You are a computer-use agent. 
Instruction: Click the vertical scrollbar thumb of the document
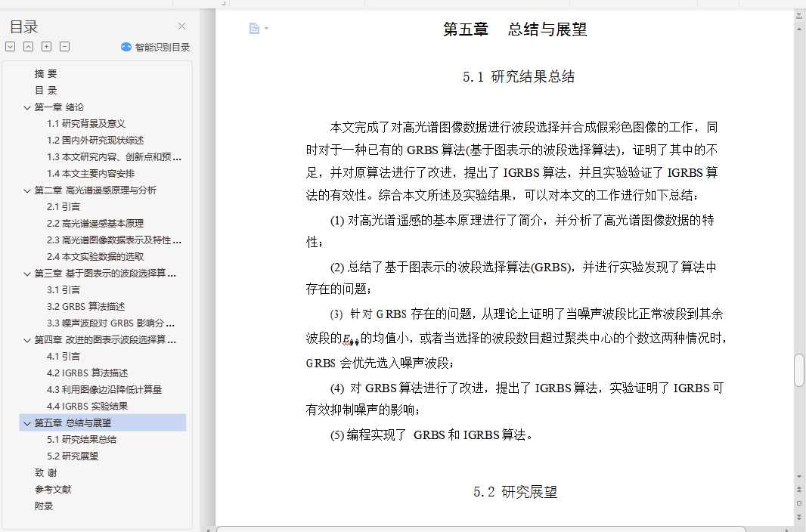pyautogui.click(x=798, y=370)
